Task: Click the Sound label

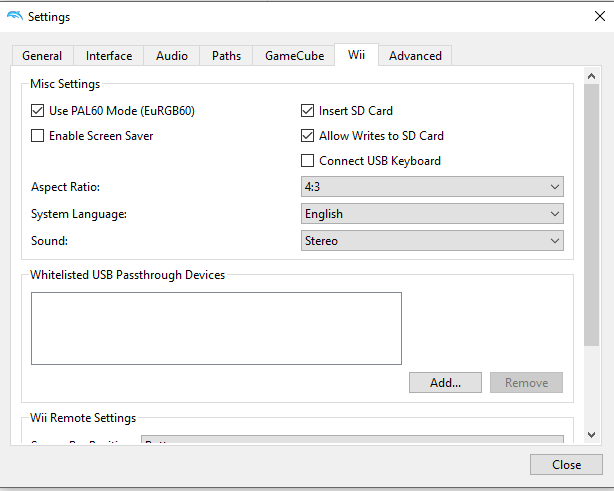Action: (x=49, y=241)
